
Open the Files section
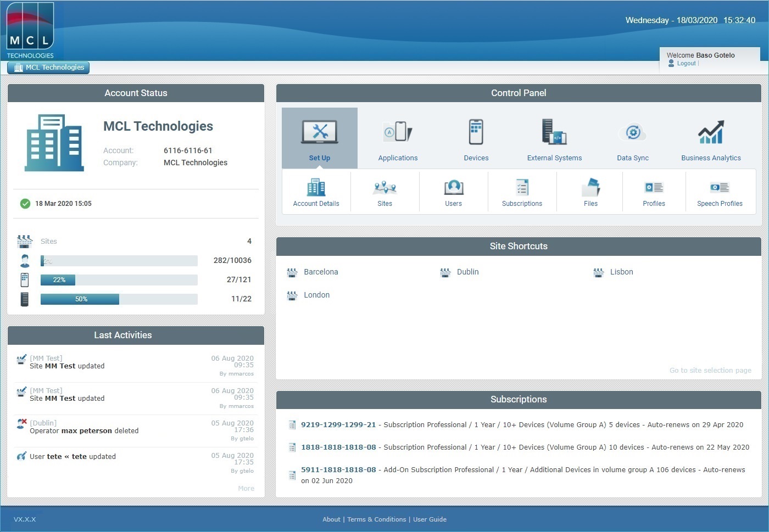590,192
